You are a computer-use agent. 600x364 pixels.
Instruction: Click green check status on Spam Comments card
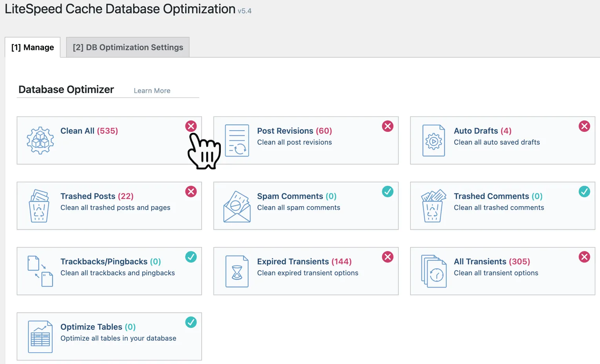pyautogui.click(x=388, y=191)
